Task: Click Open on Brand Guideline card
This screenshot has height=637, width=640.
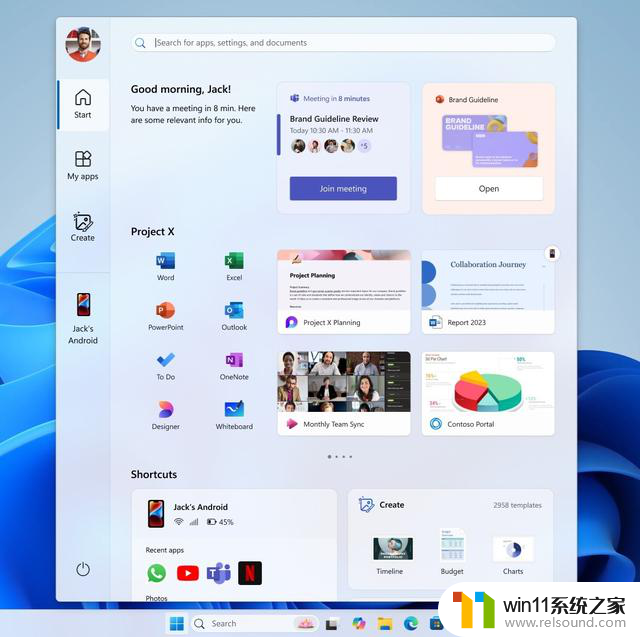Action: pos(489,189)
